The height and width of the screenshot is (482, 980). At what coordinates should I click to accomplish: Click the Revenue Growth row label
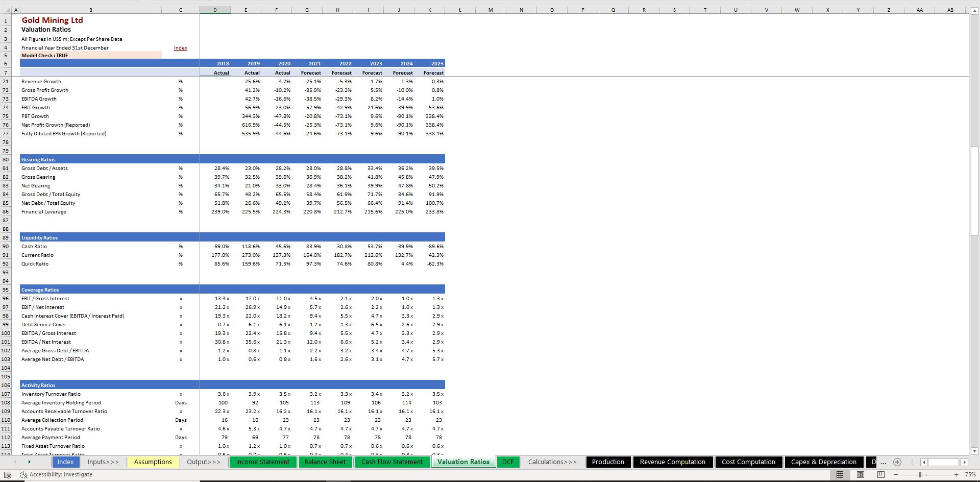pos(41,81)
